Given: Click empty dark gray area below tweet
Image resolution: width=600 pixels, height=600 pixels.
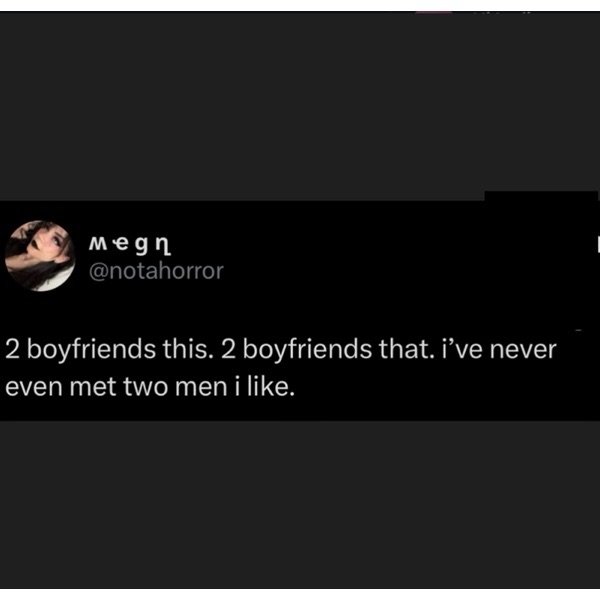Looking at the screenshot, I should point(300,510).
